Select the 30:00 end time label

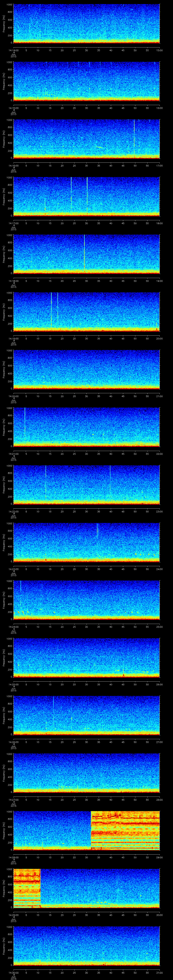tap(159, 915)
